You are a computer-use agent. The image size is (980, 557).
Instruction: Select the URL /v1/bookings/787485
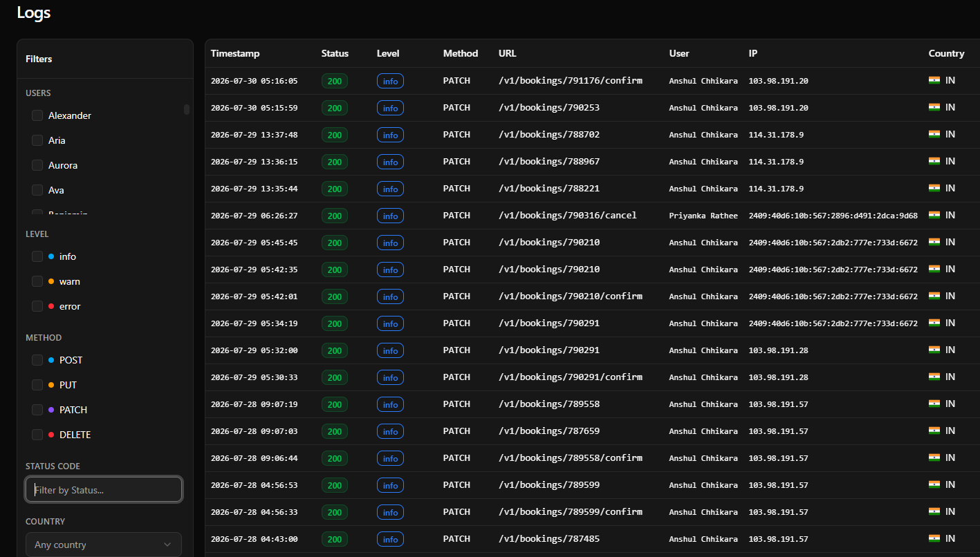(x=549, y=538)
